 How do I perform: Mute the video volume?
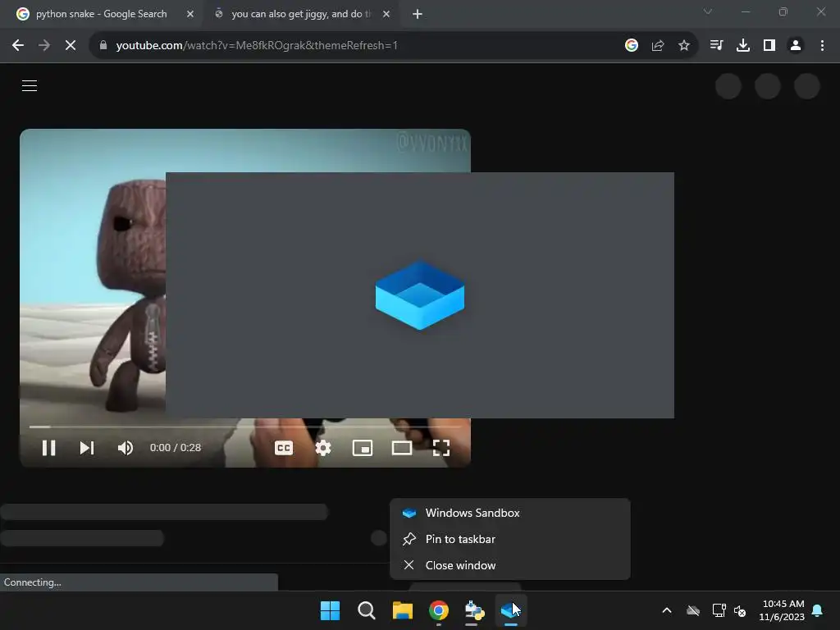(x=126, y=448)
